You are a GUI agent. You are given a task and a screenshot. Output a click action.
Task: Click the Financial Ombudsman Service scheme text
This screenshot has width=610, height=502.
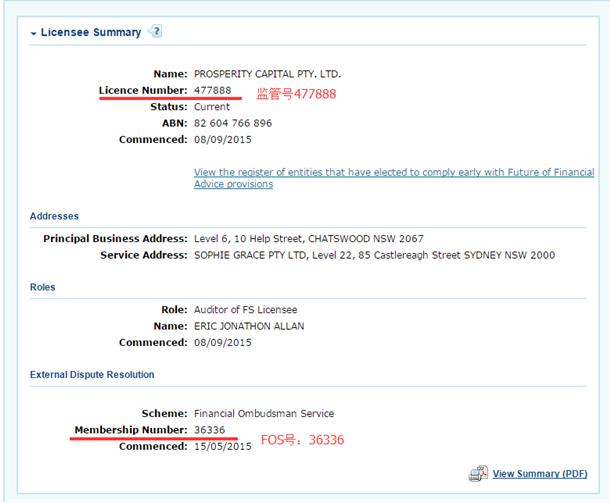(x=264, y=413)
